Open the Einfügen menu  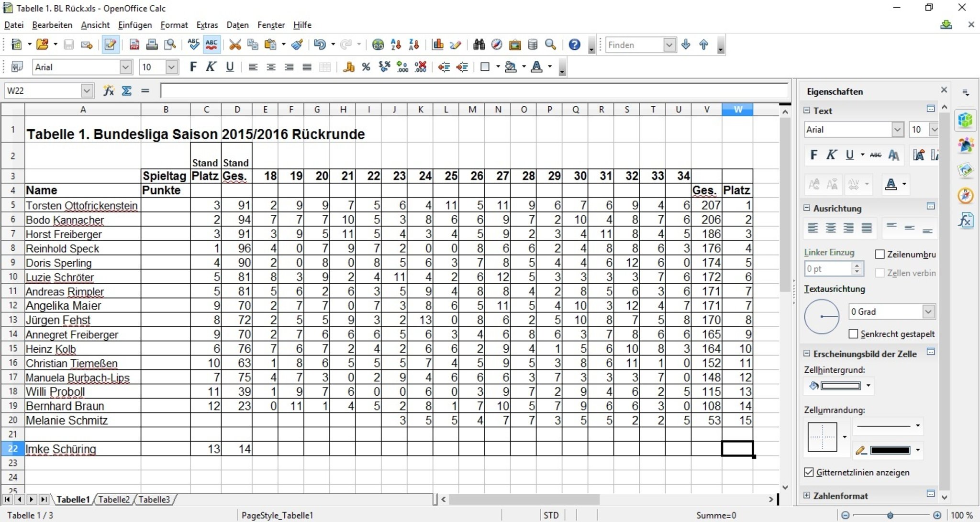pyautogui.click(x=135, y=25)
